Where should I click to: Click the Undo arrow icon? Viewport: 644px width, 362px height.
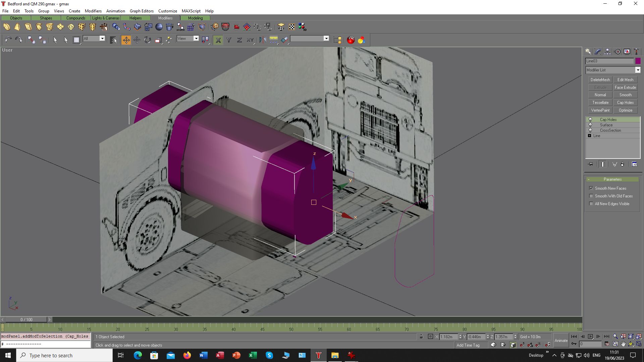(x=8, y=40)
